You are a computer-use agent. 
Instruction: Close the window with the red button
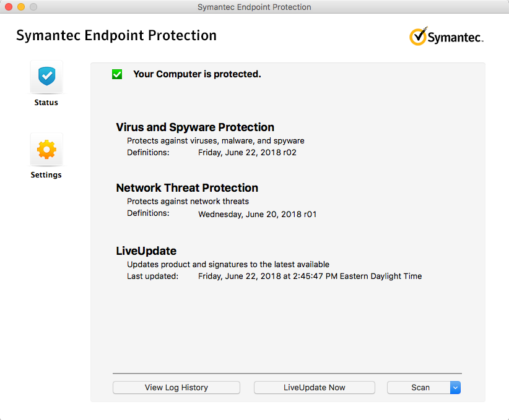[x=9, y=7]
